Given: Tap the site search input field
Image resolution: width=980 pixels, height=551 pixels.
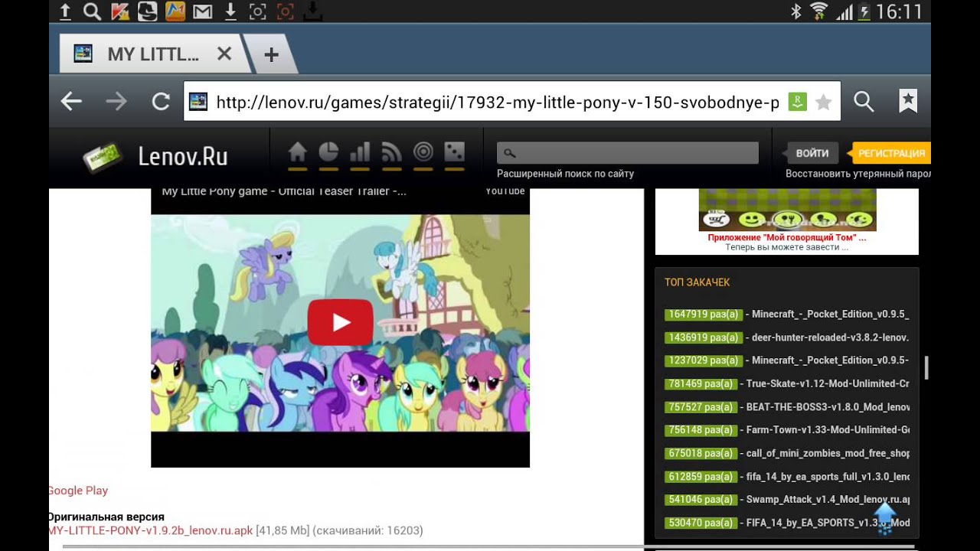Looking at the screenshot, I should click(x=628, y=153).
